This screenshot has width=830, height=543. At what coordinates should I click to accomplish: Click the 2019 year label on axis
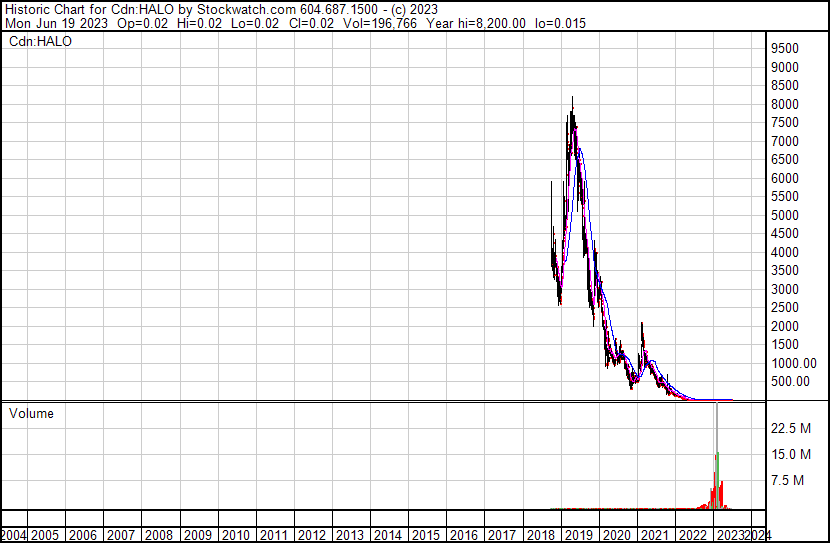coord(578,535)
